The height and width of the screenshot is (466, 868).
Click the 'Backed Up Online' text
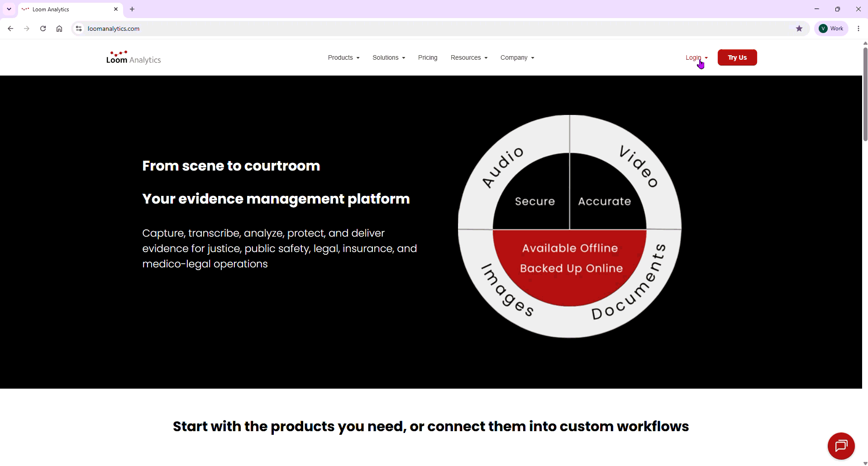coord(571,268)
